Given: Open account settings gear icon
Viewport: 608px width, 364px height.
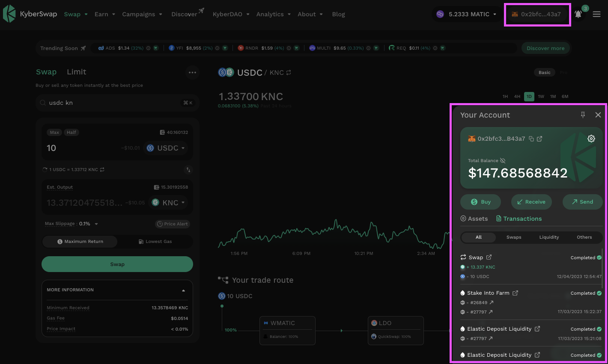Looking at the screenshot, I should 591,139.
